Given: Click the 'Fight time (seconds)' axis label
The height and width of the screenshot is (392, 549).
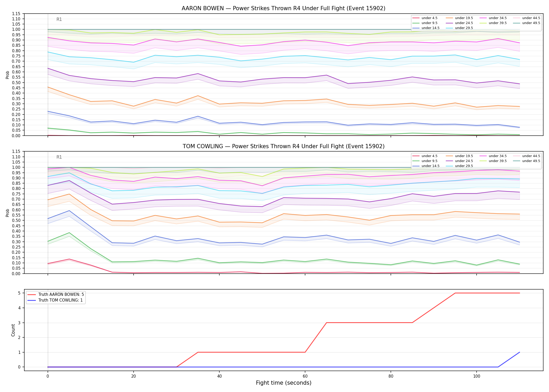Looking at the screenshot, I should [283, 383].
